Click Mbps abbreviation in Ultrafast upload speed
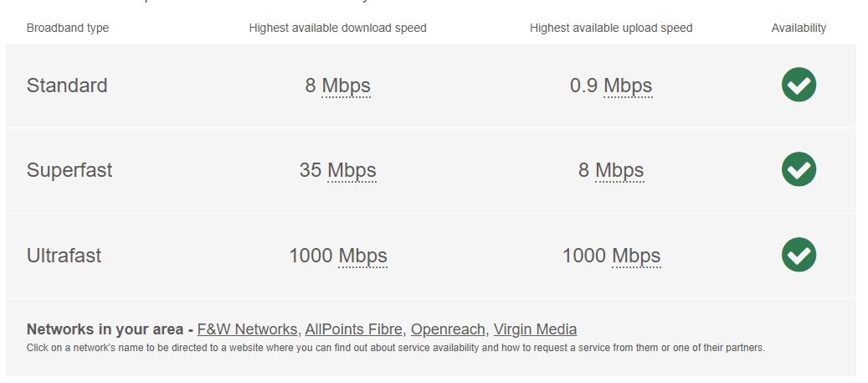This screenshot has height=383, width=868. click(636, 256)
